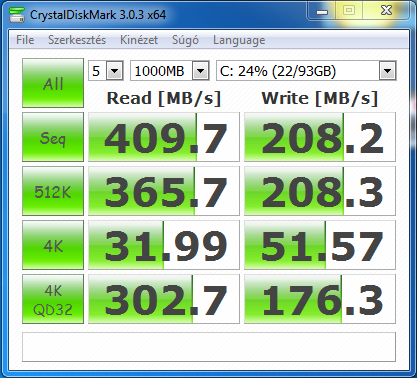Screen dimensions: 417x378
Task: Expand the drive selection dropdown C: 24%
Action: click(387, 71)
